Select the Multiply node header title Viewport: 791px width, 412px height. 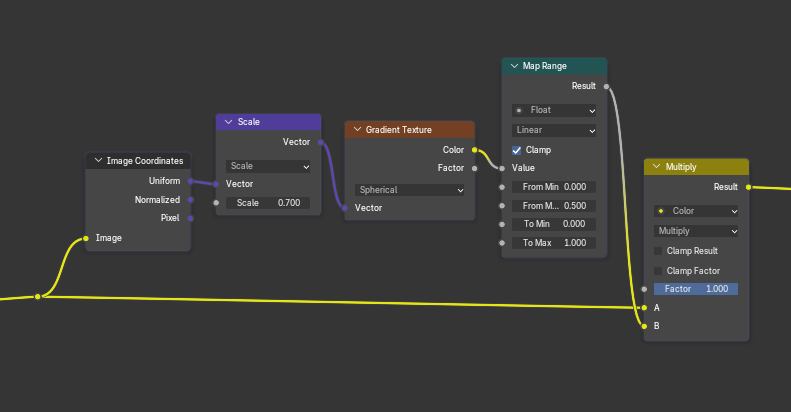[681, 167]
